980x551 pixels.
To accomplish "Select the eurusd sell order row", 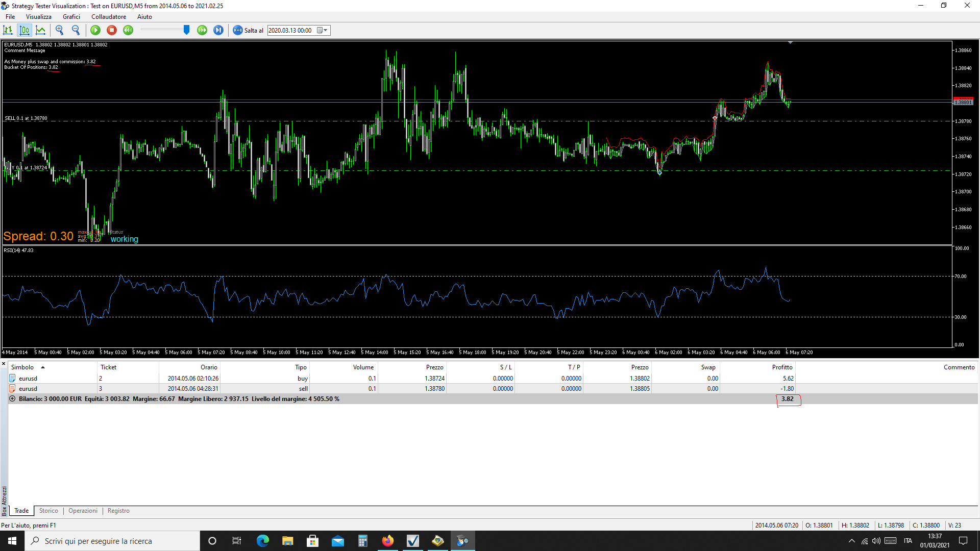I will (x=493, y=389).
